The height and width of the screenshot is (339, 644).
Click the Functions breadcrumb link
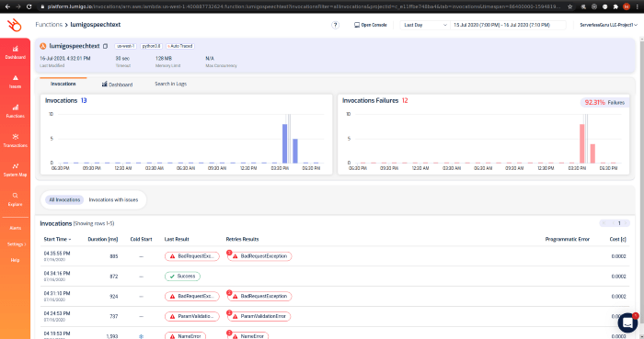(x=49, y=25)
